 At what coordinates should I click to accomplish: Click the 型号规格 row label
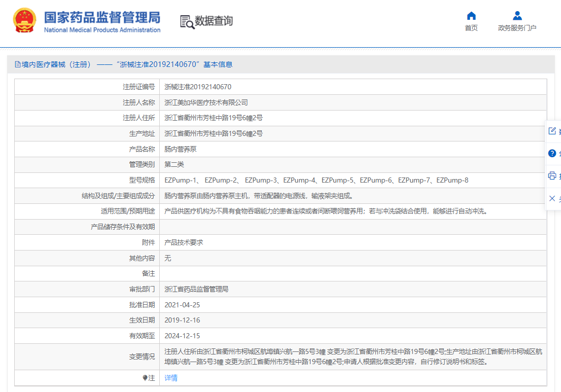tap(142, 180)
